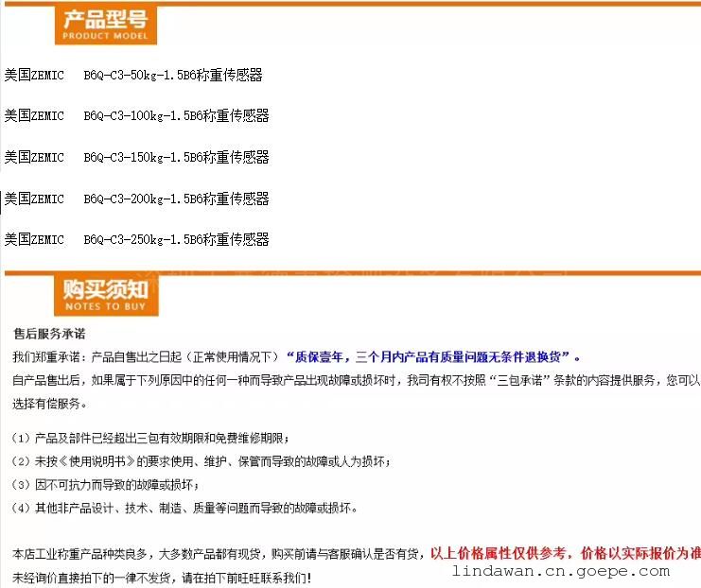Click the orange 购买须知 Notes to Buy banner

(x=105, y=294)
